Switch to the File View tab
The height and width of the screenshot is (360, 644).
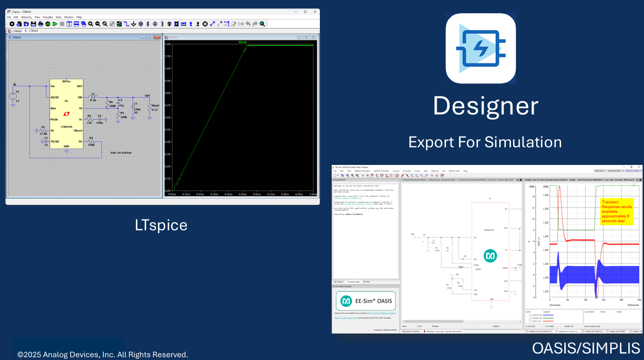(366, 282)
